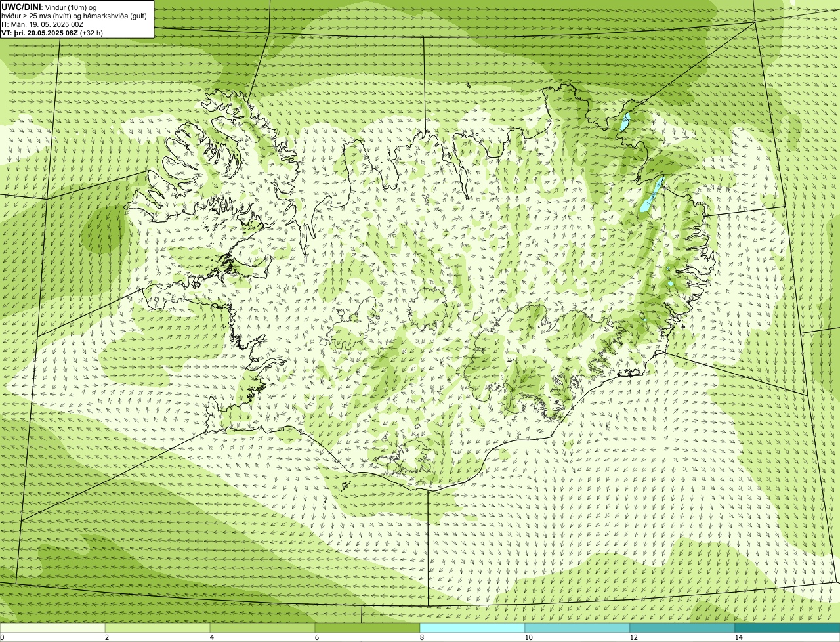Click the legend scale label '4'
840x642 pixels.
[211, 637]
